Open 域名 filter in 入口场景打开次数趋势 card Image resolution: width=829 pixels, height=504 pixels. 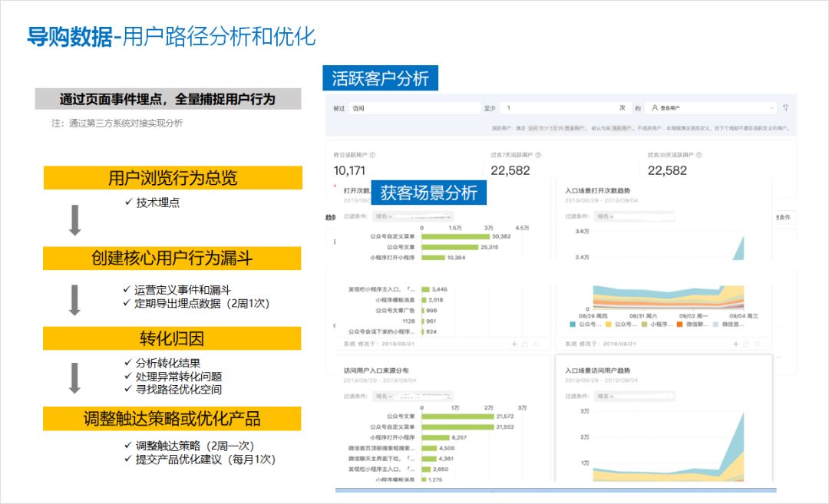(x=635, y=216)
